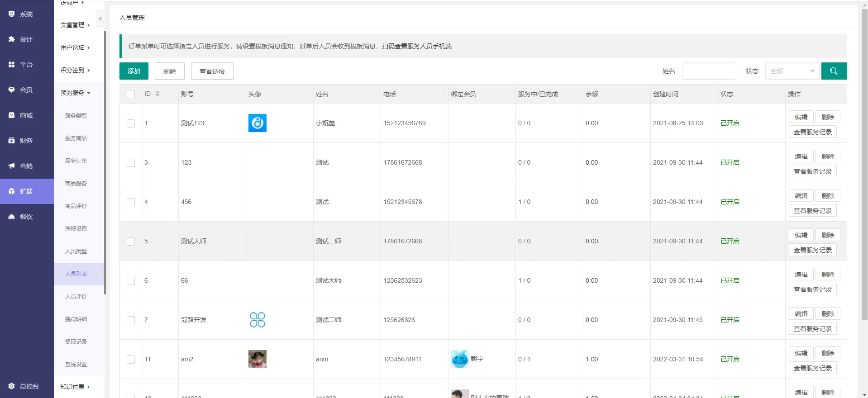Image resolution: width=868 pixels, height=398 pixels.
Task: Check the row with ID 5
Action: (131, 242)
